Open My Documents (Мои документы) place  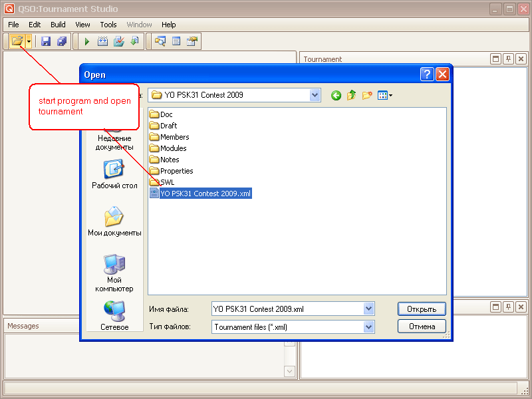[x=114, y=222]
